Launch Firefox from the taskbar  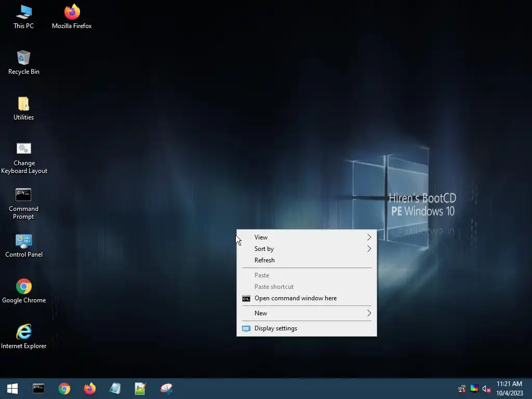tap(89, 389)
